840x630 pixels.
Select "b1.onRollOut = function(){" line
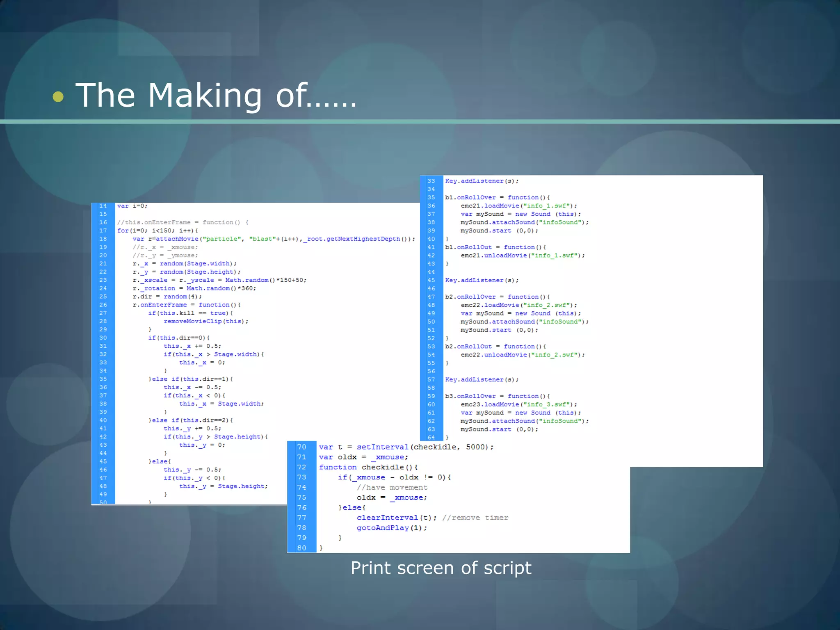(495, 247)
